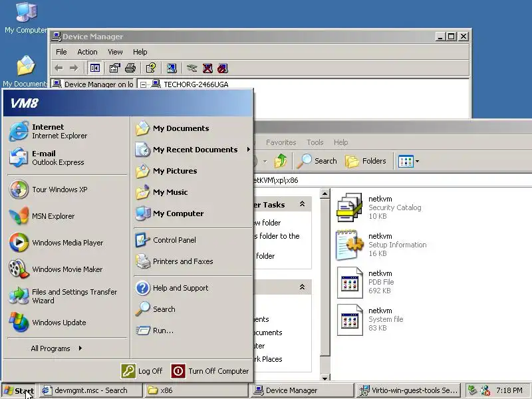Viewport: 532px width, 399px height.
Task: Select netkvm Security Catalog file
Action: [x=380, y=207]
